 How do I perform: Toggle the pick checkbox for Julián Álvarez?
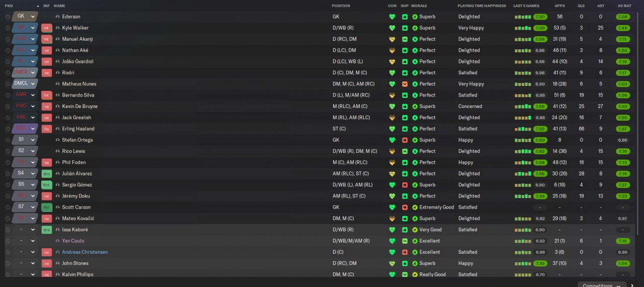(8, 174)
